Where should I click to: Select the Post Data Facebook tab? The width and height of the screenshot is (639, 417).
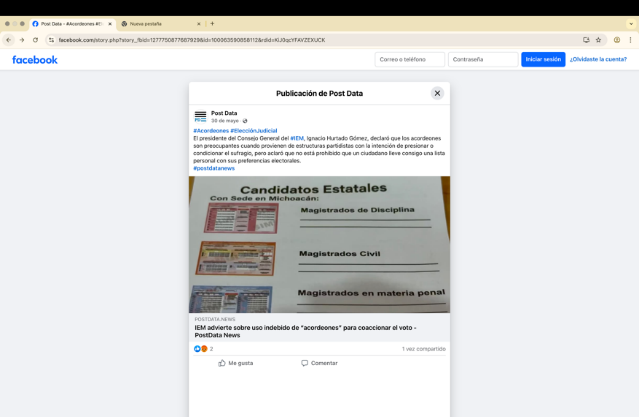[72, 24]
